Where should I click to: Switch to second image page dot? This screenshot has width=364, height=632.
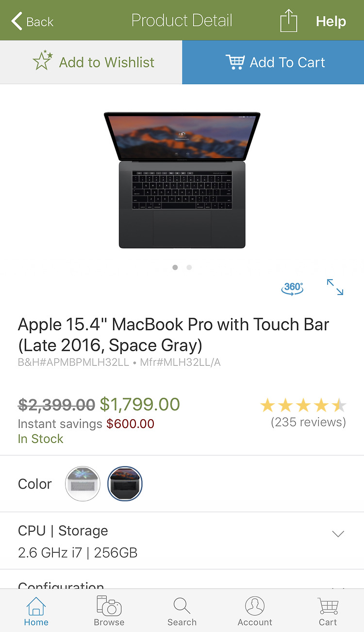(189, 267)
